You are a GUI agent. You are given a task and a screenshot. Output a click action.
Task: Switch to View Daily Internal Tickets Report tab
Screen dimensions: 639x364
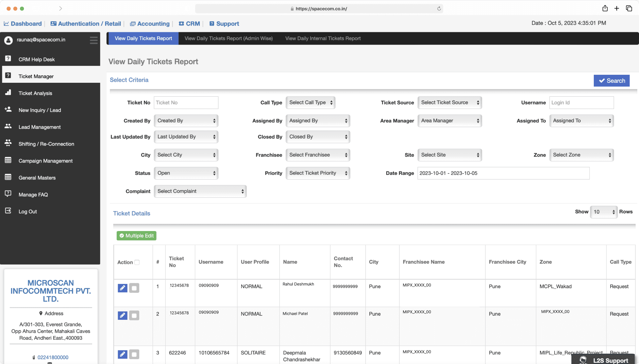pyautogui.click(x=322, y=39)
